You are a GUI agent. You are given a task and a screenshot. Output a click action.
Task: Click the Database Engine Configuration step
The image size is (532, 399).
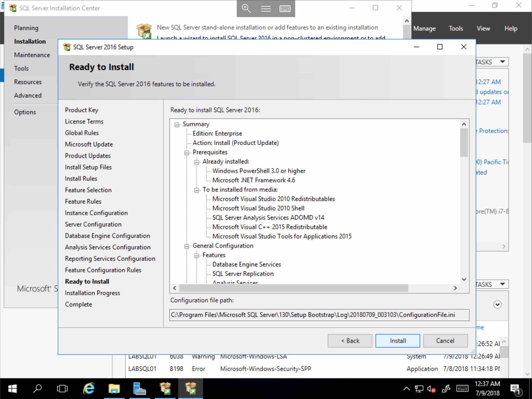click(107, 236)
